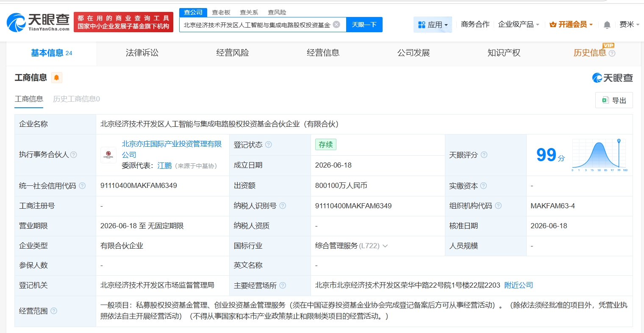This screenshot has width=644, height=333.
Task: Click the 导出 export button
Action: pos(614,100)
